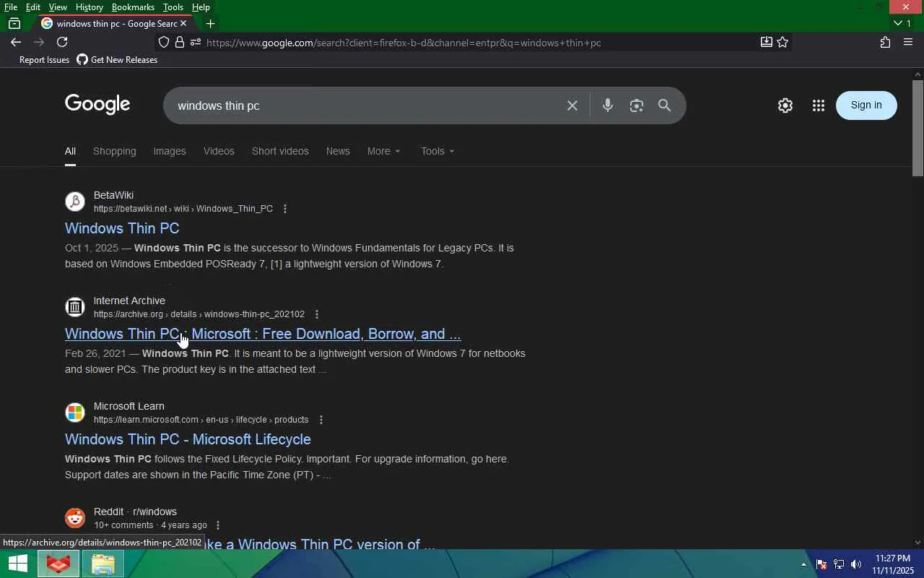Click the volume speaker tray icon
Viewport: 924px width, 578px height.
[x=856, y=564]
